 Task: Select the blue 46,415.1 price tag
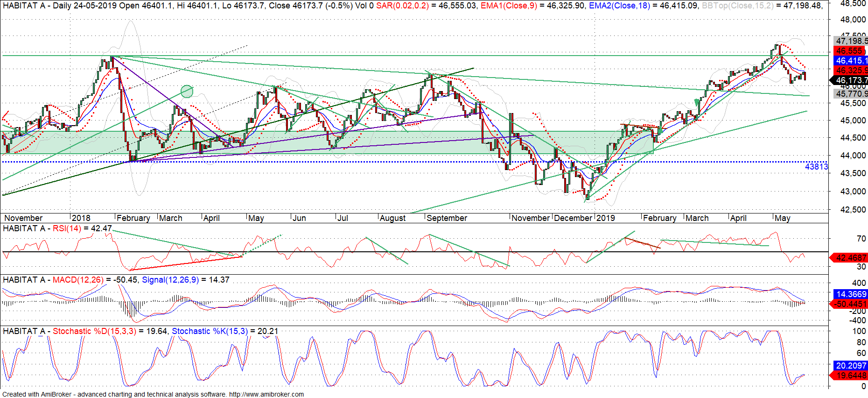tap(850, 61)
